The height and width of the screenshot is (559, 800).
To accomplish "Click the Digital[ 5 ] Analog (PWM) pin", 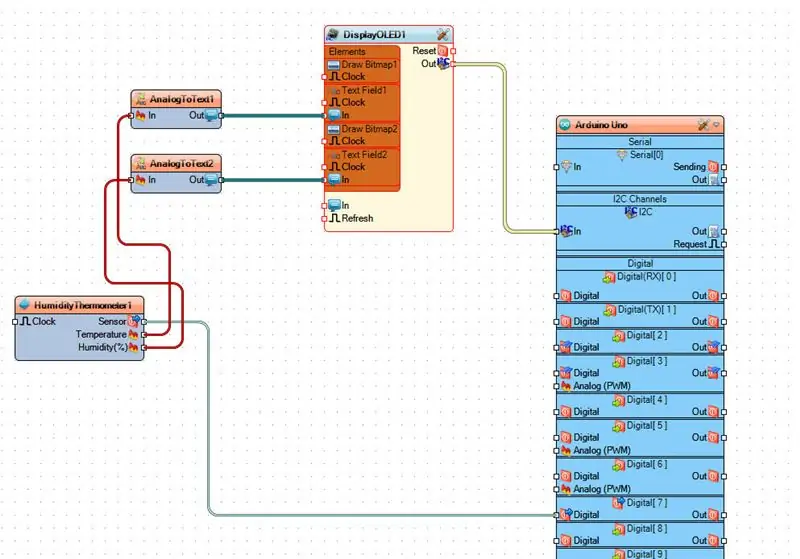I will 556,451.
